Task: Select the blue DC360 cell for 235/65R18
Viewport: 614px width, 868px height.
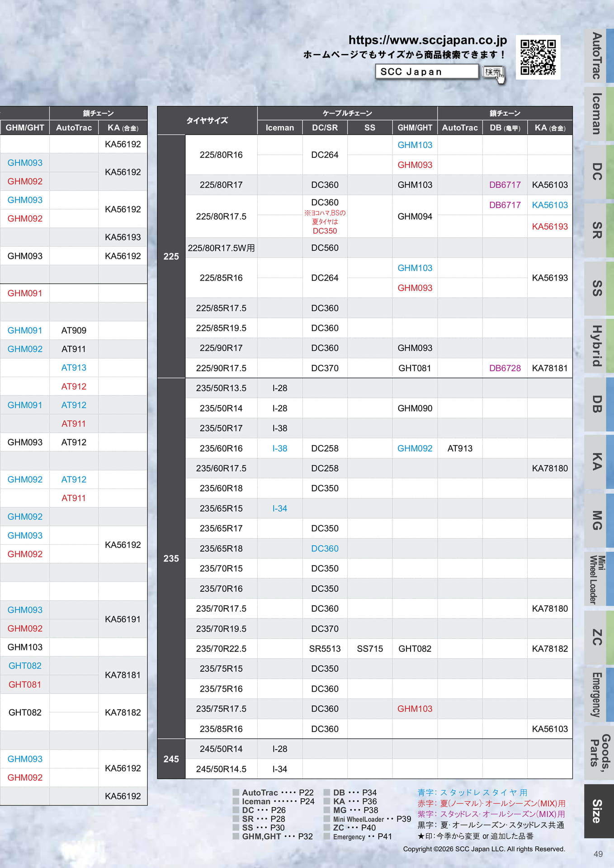Action: [x=325, y=548]
